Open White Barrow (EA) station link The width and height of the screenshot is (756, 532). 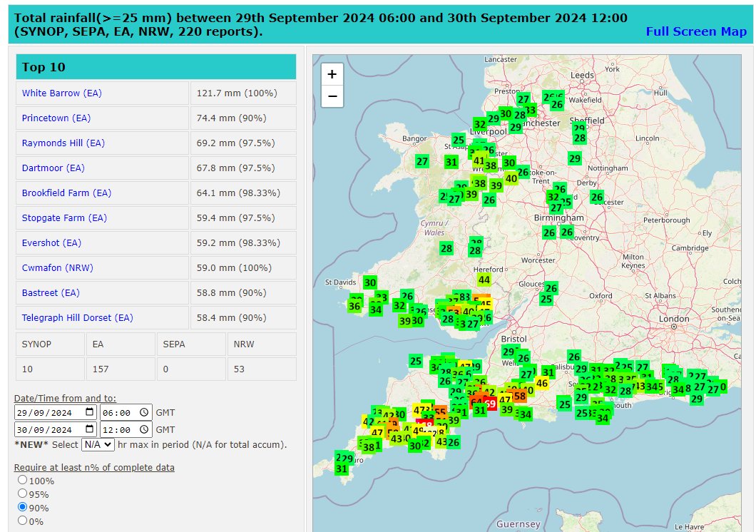[62, 93]
